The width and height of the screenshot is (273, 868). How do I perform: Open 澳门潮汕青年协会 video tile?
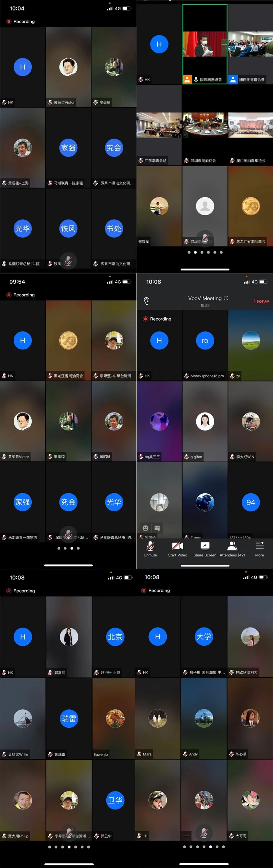point(250,125)
